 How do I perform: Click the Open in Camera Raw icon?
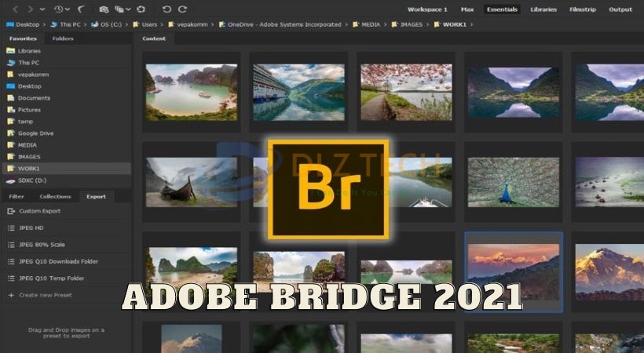pos(141,9)
